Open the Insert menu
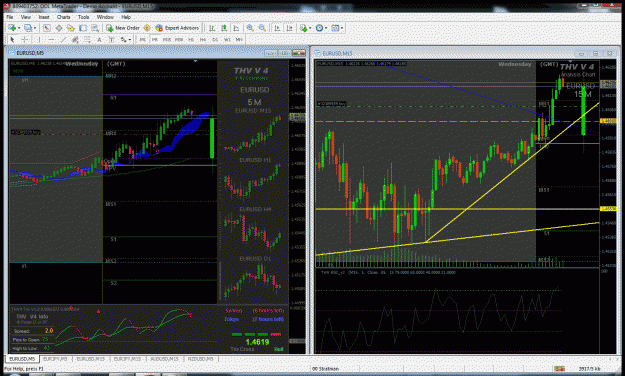 [44, 17]
